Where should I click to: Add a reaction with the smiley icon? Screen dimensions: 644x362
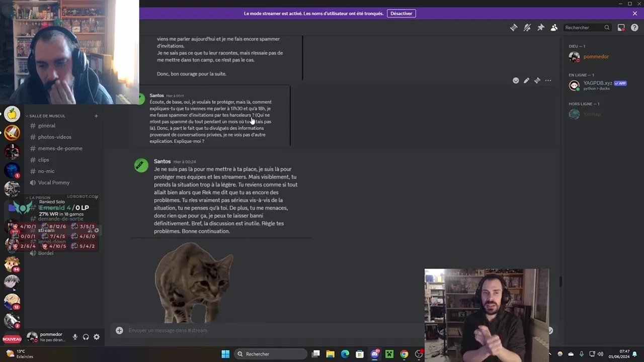(516, 80)
